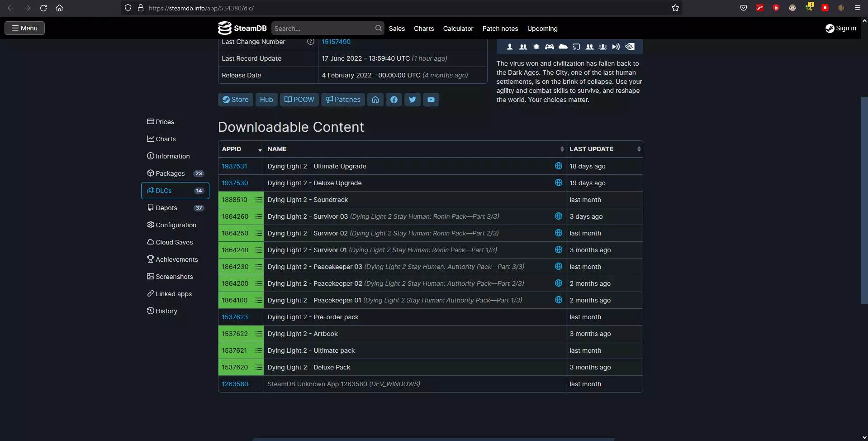Click the Steam achievements starburst icon
Viewport: 868px width, 441px height.
(x=536, y=47)
